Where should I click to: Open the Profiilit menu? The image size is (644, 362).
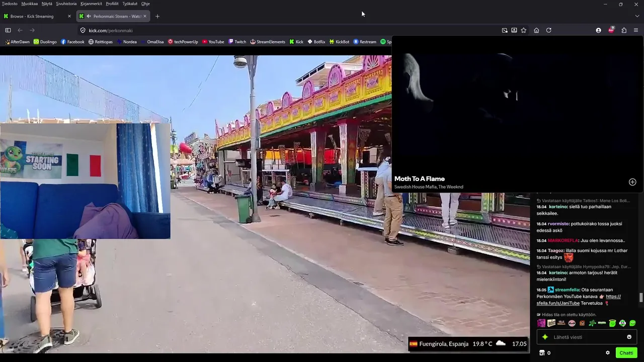[x=112, y=4]
